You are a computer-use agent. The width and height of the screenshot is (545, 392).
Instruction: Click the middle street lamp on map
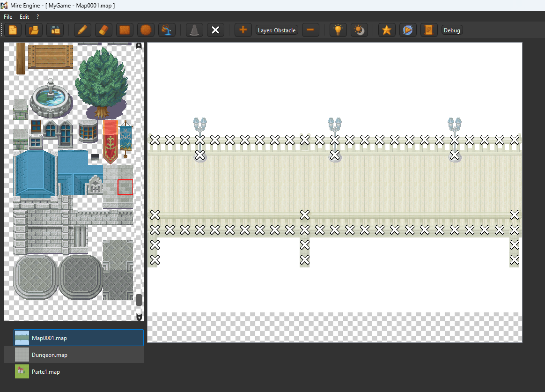335,140
